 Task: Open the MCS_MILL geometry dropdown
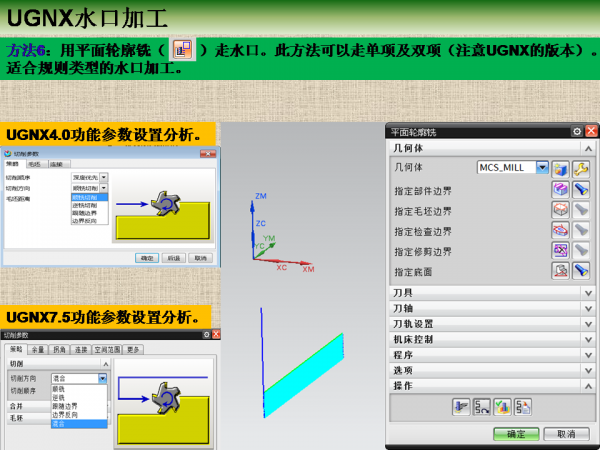[542, 167]
